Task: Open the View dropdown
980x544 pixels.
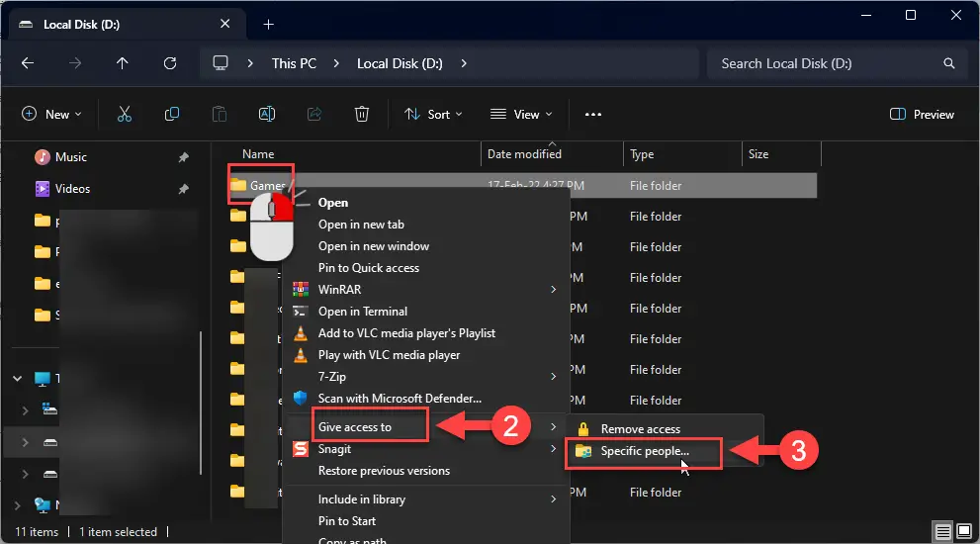Action: [521, 114]
